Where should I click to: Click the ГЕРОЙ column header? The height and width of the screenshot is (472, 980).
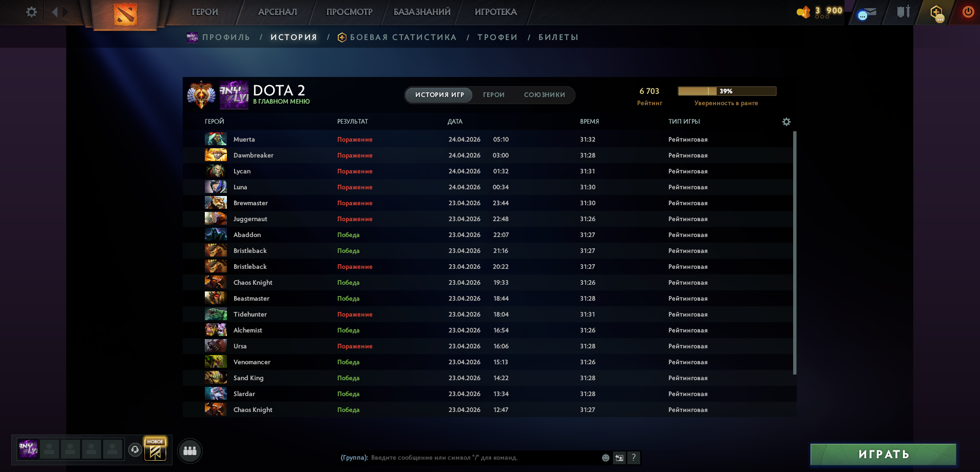[x=215, y=122]
